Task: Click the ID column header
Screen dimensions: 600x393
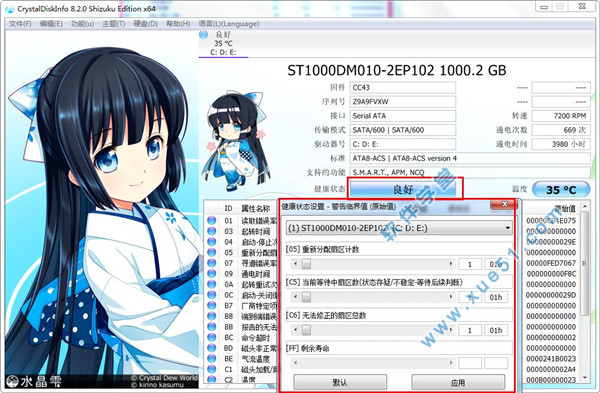Action: (x=228, y=208)
